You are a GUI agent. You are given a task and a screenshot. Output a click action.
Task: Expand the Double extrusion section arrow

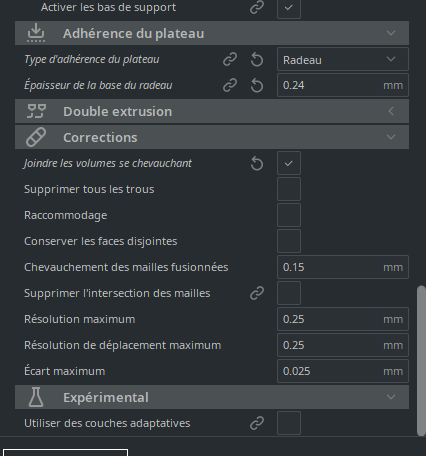coord(391,111)
